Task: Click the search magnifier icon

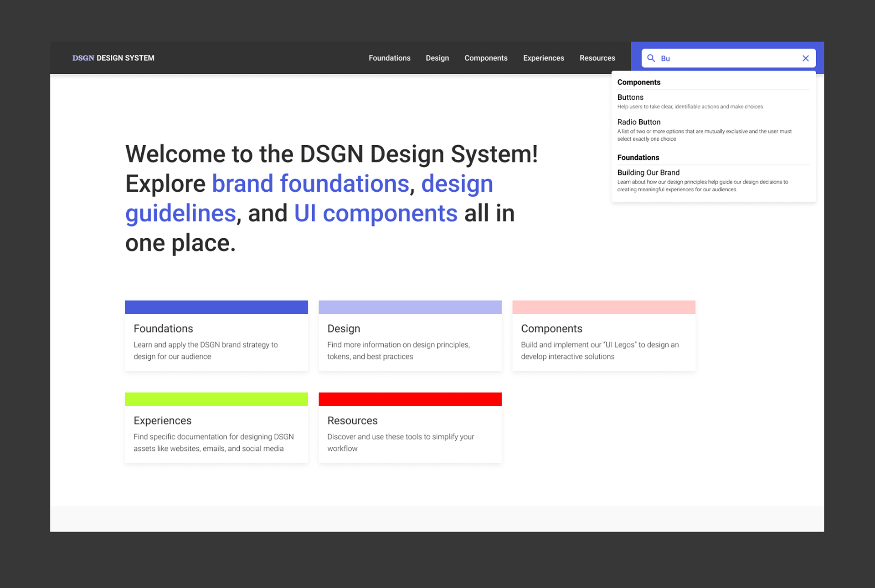Action: [651, 58]
